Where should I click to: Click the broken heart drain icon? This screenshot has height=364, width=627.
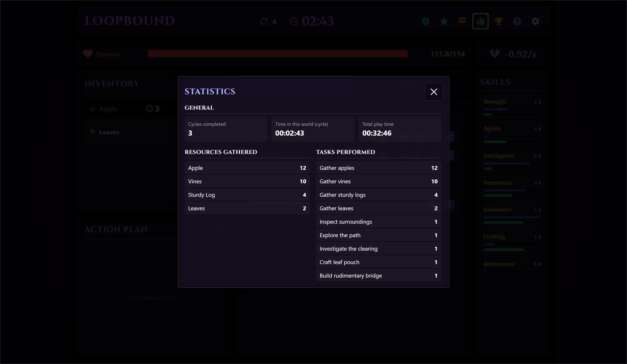(x=495, y=54)
